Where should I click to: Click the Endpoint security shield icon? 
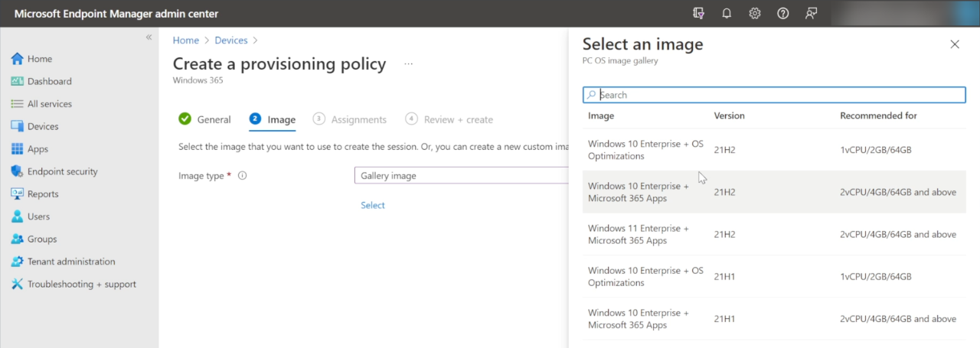(x=17, y=171)
